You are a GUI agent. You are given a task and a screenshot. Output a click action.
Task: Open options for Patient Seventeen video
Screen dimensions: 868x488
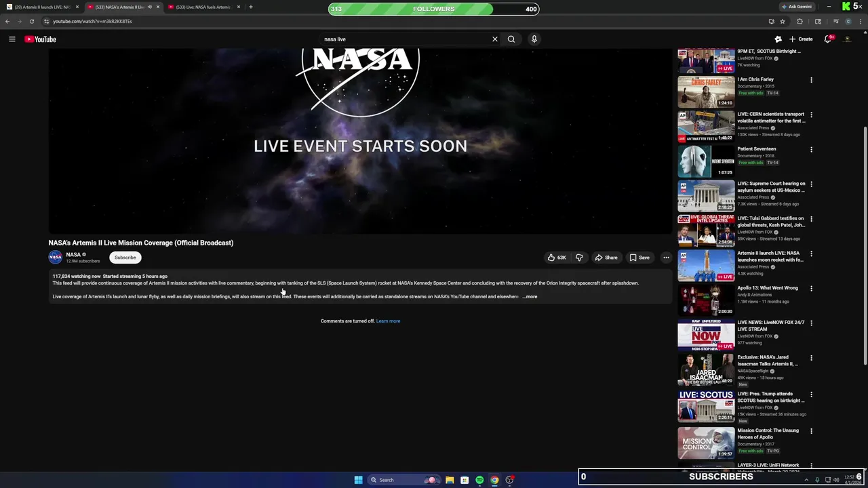(x=811, y=150)
